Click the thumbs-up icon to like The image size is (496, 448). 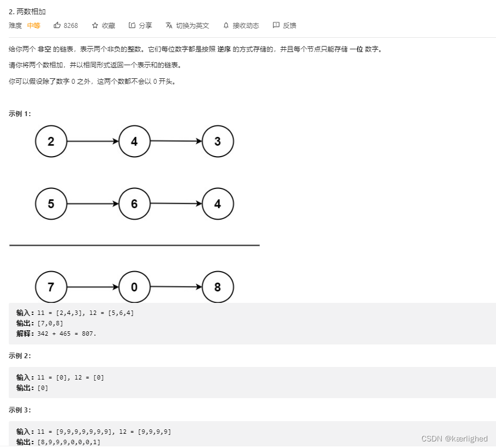[57, 25]
